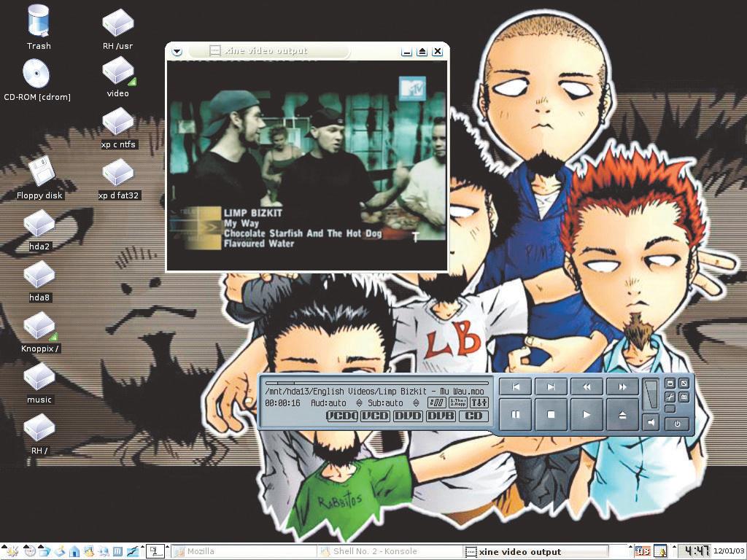The width and height of the screenshot is (747, 560).
Task: Open the CD-ROM [cdrom] desktop icon
Action: coord(37,79)
